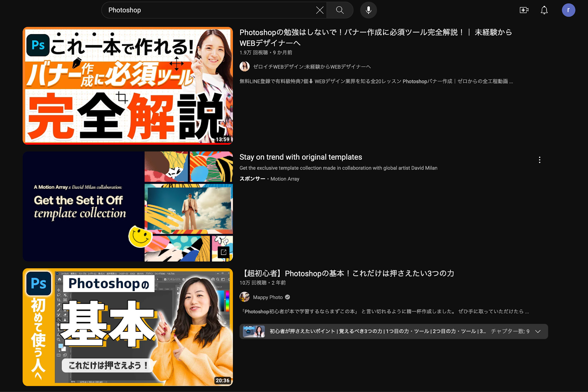Screen dimensions: 588x392
Task: Click the 10万 回視聴・2 年前 metadata
Action: pos(263,283)
